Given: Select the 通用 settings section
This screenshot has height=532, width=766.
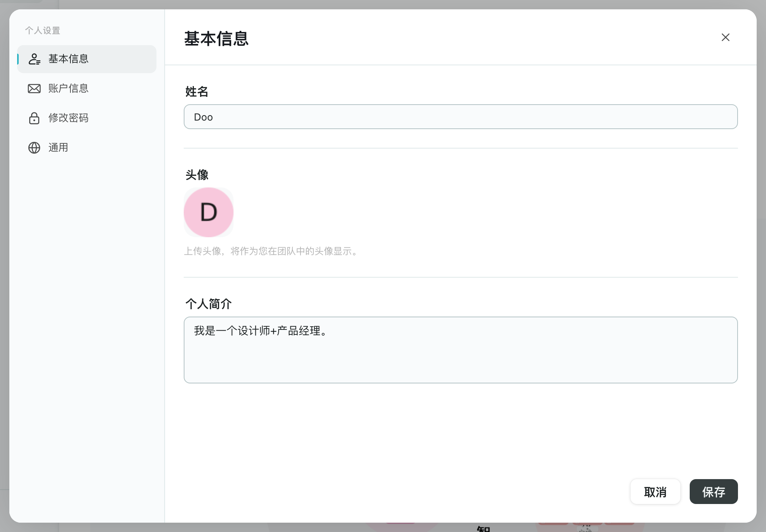Looking at the screenshot, I should (x=87, y=148).
